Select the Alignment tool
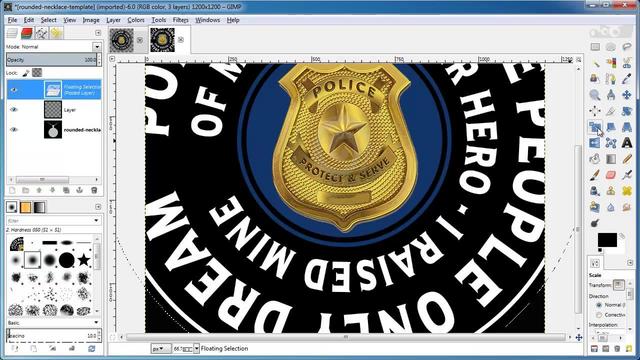Screen dimensions: 640x360 tap(595, 111)
